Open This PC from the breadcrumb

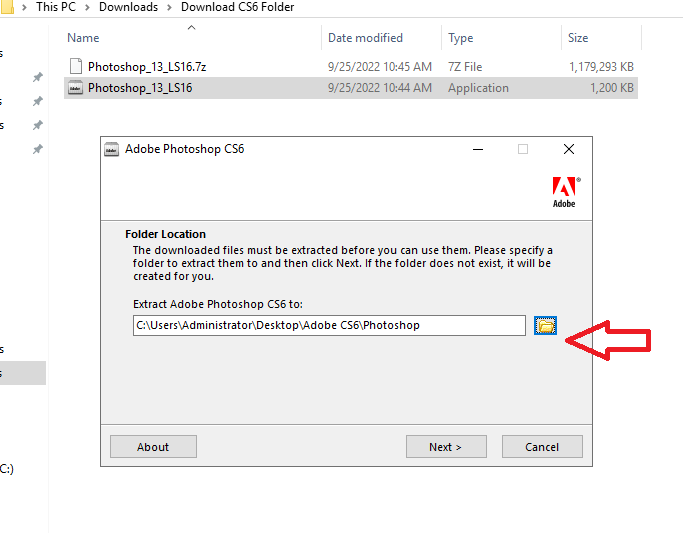click(x=56, y=7)
